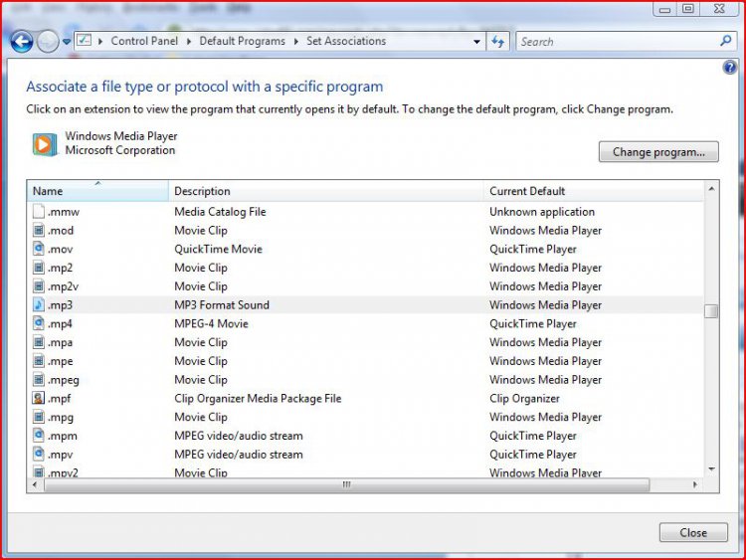Sort by the Current Default column header
Image resolution: width=746 pixels, height=560 pixels.
593,191
